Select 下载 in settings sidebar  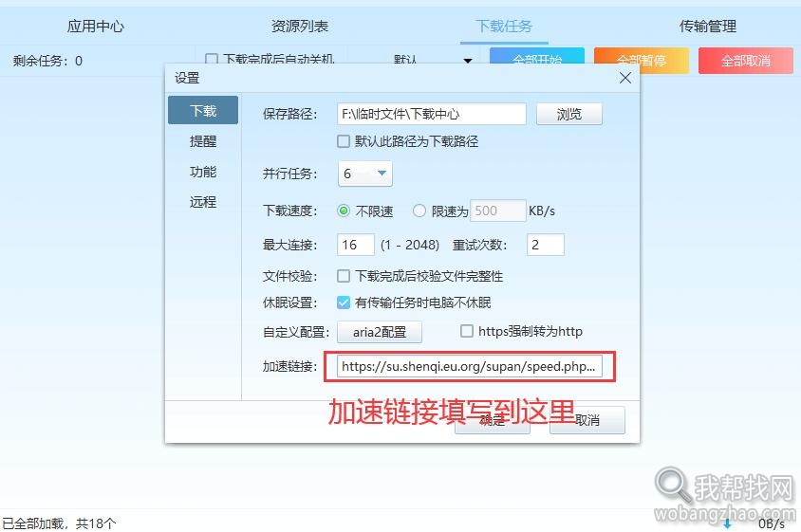pyautogui.click(x=203, y=110)
